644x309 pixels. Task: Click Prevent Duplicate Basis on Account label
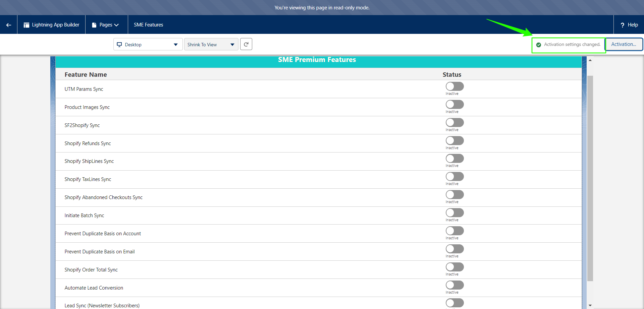pyautogui.click(x=103, y=234)
